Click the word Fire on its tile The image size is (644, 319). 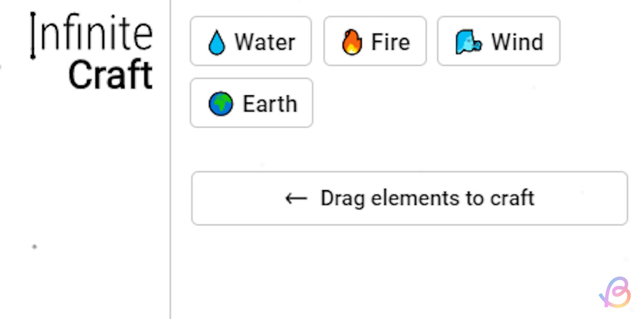(391, 42)
